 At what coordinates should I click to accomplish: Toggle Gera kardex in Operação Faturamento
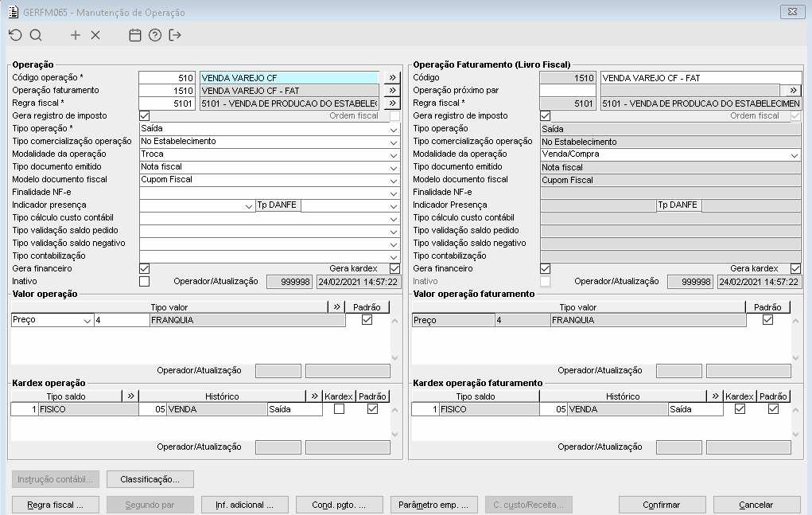click(795, 268)
